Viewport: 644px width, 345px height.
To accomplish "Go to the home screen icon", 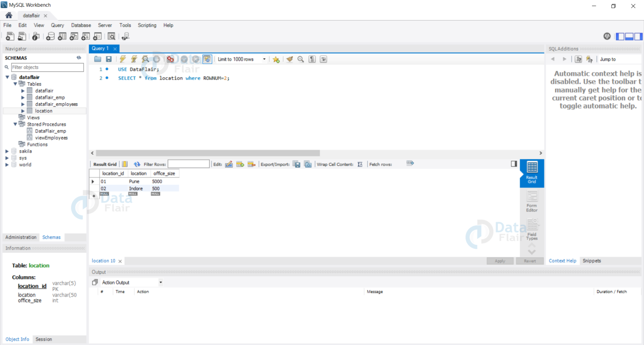I will (9, 15).
